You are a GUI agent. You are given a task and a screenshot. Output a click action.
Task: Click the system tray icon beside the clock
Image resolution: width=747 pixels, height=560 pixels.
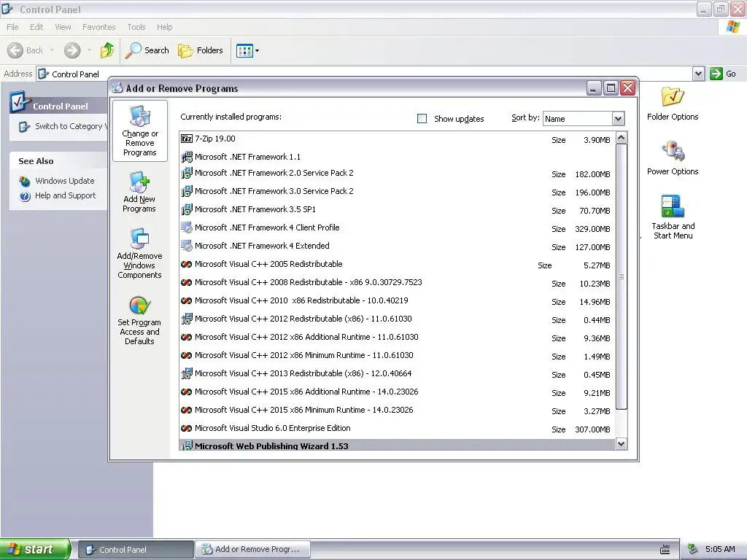point(693,550)
